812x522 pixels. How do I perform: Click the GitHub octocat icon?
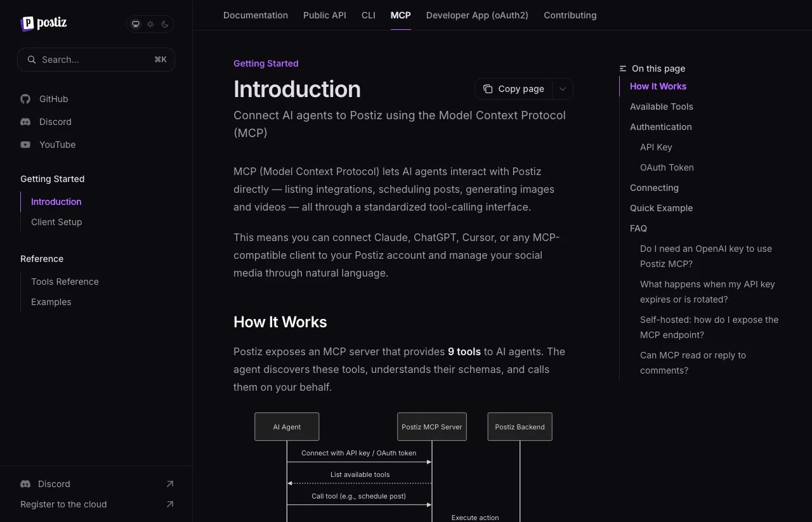(x=25, y=99)
